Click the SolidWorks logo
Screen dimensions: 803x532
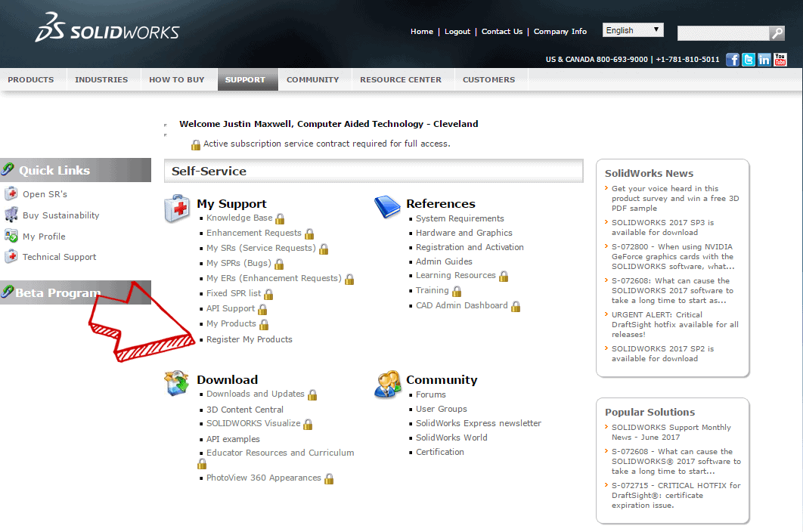tap(107, 28)
